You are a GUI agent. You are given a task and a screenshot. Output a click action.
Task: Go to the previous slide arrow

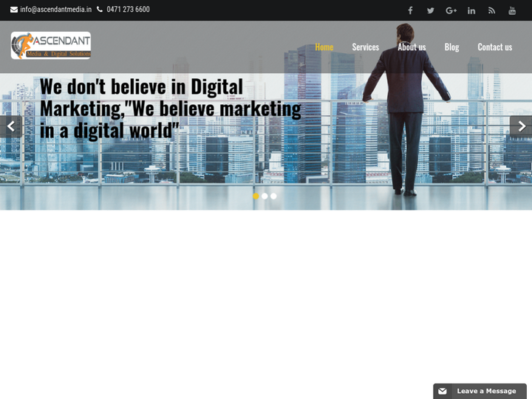pyautogui.click(x=10, y=126)
